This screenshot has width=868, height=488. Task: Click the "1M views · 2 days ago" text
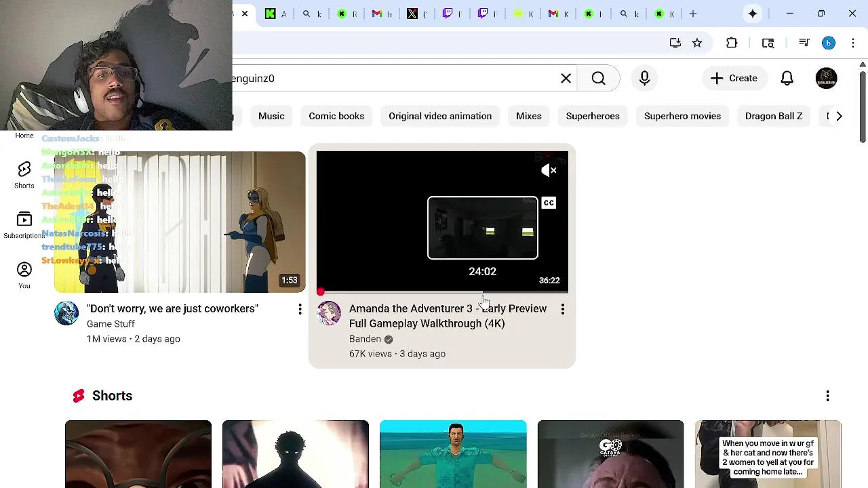tap(133, 339)
